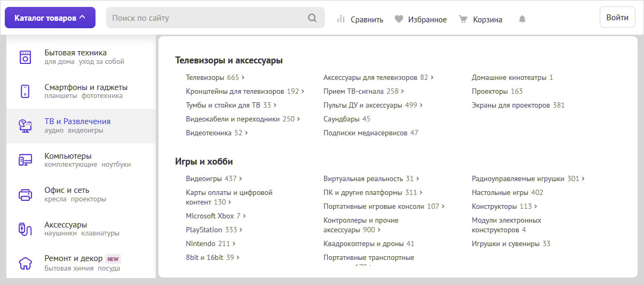This screenshot has width=644, height=285.
Task: Open the Сравнить link
Action: click(367, 19)
